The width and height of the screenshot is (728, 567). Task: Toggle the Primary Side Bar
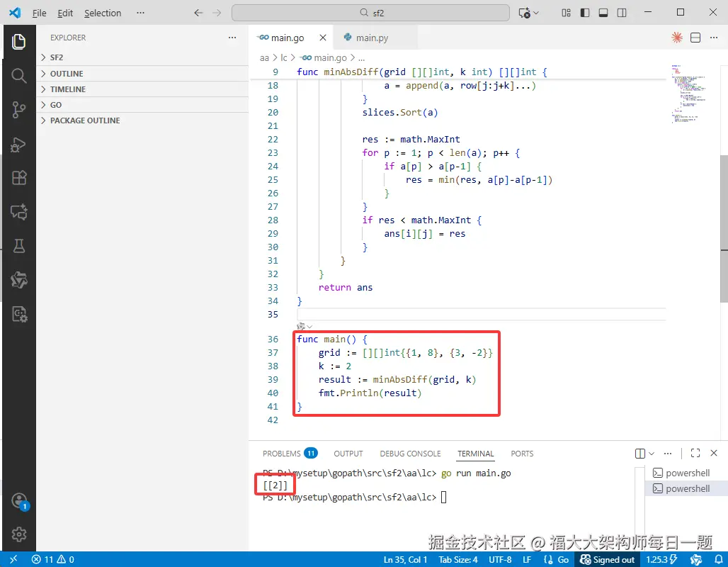584,13
